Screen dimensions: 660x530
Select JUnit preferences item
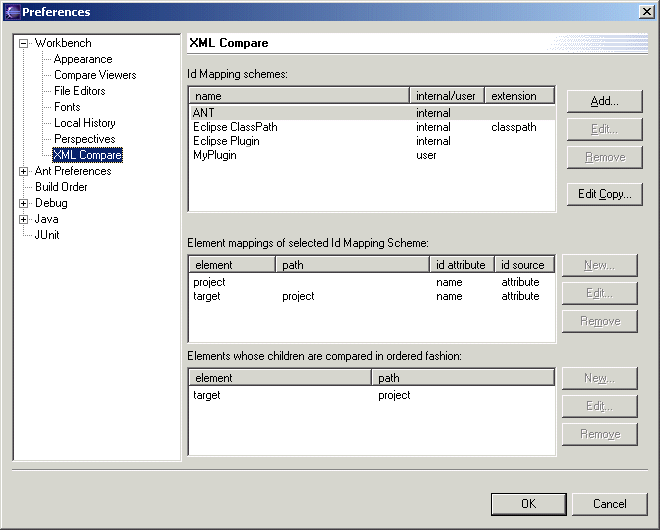[x=48, y=235]
